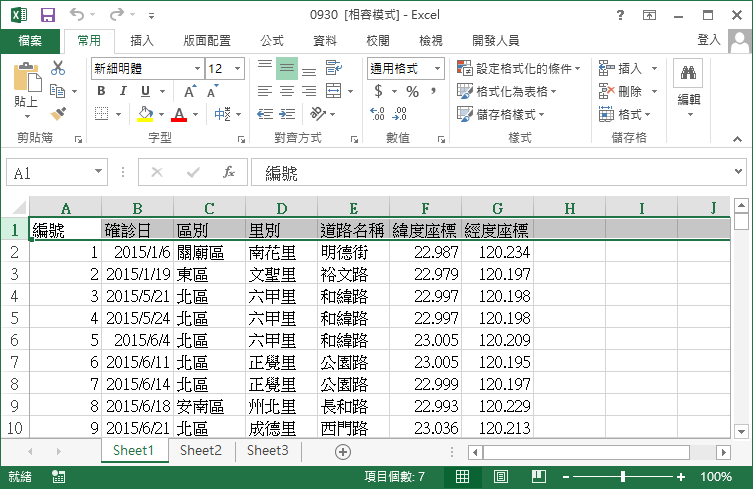Center text horizontally
The height and width of the screenshot is (489, 753).
(287, 91)
